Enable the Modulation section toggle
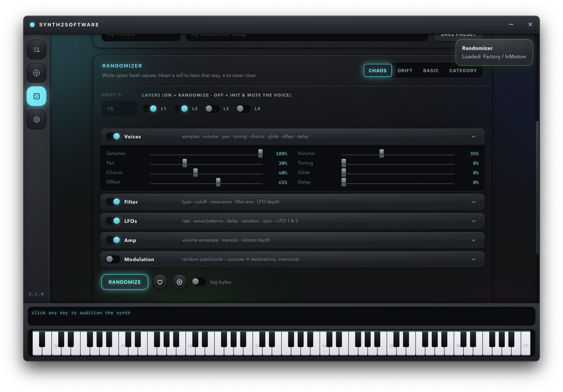The width and height of the screenshot is (563, 392). coord(113,259)
